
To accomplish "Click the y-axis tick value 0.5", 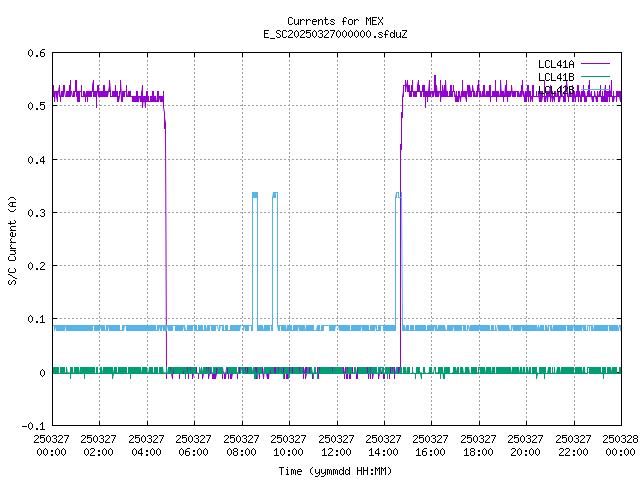I will click(36, 106).
